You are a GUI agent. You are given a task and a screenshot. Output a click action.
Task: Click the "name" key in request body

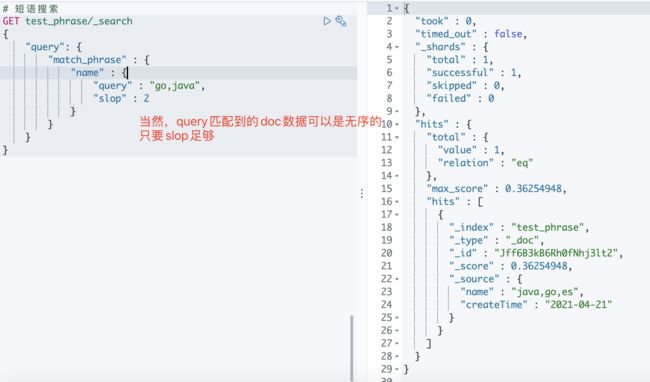click(87, 73)
